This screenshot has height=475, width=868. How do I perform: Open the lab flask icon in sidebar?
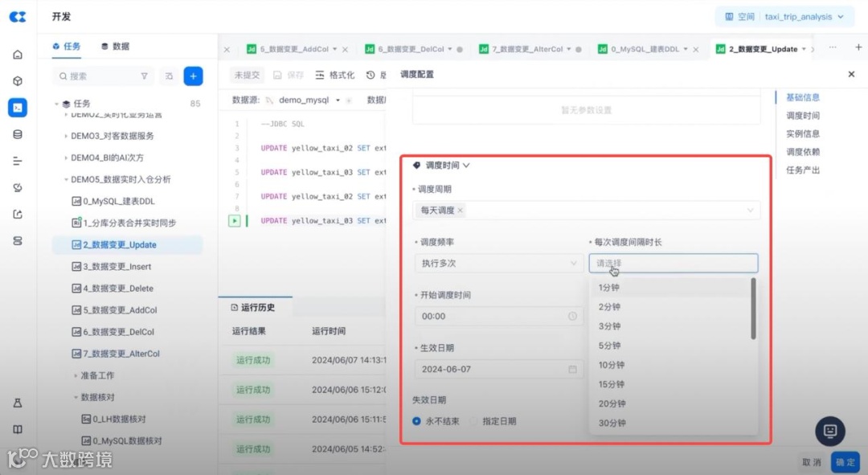[18, 403]
